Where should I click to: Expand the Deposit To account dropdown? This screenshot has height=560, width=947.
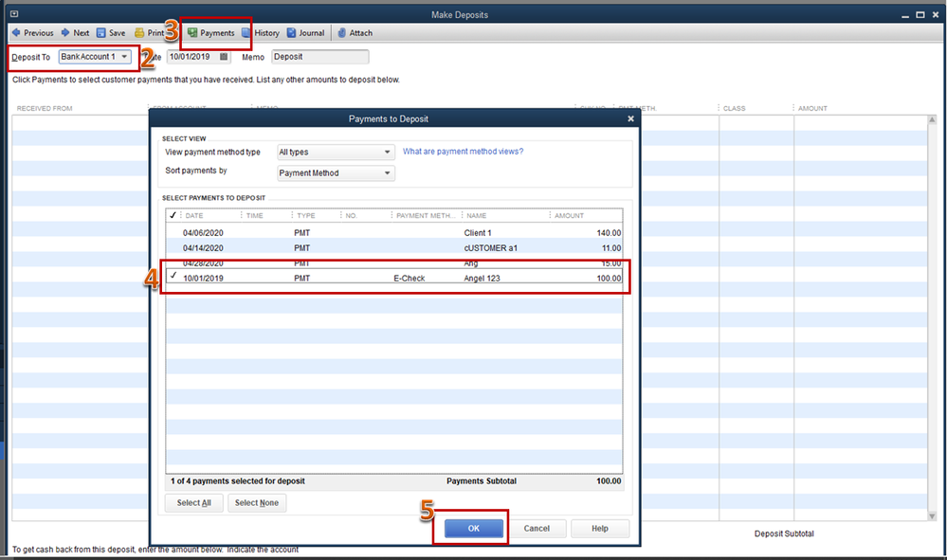[x=124, y=57]
